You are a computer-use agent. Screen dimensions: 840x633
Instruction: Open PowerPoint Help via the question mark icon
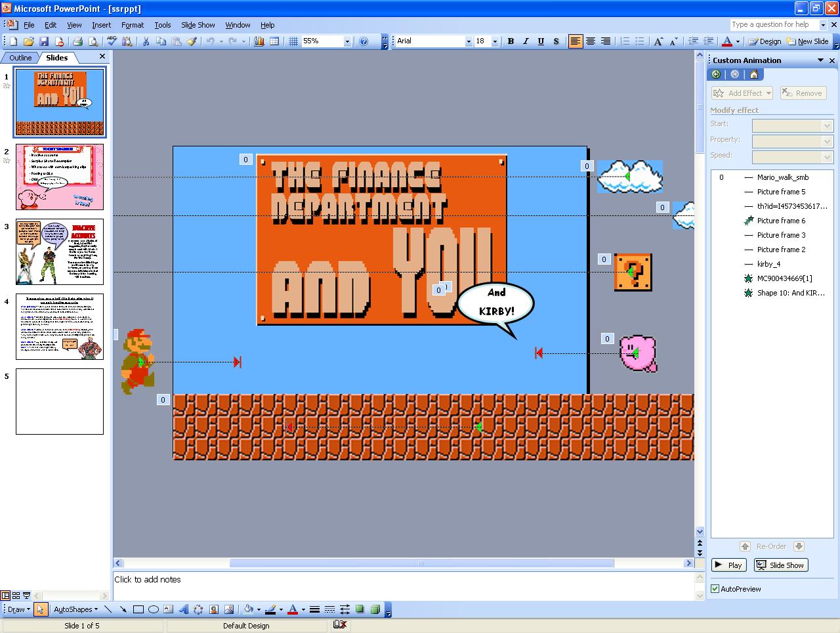coord(364,41)
